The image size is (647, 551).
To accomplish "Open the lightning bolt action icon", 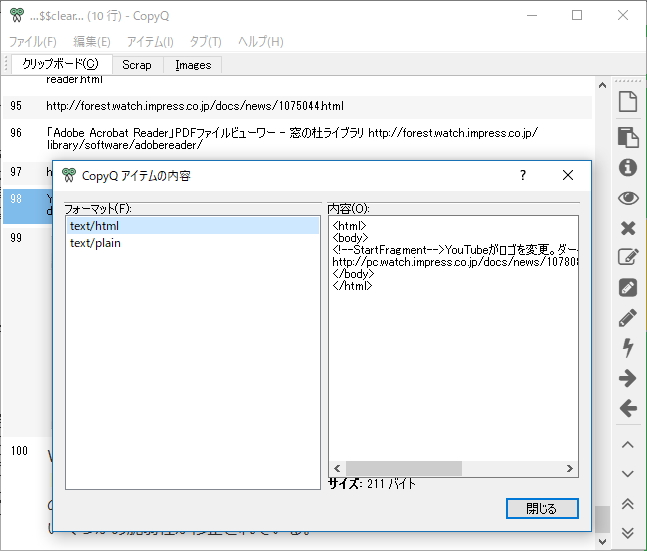I will click(x=628, y=348).
